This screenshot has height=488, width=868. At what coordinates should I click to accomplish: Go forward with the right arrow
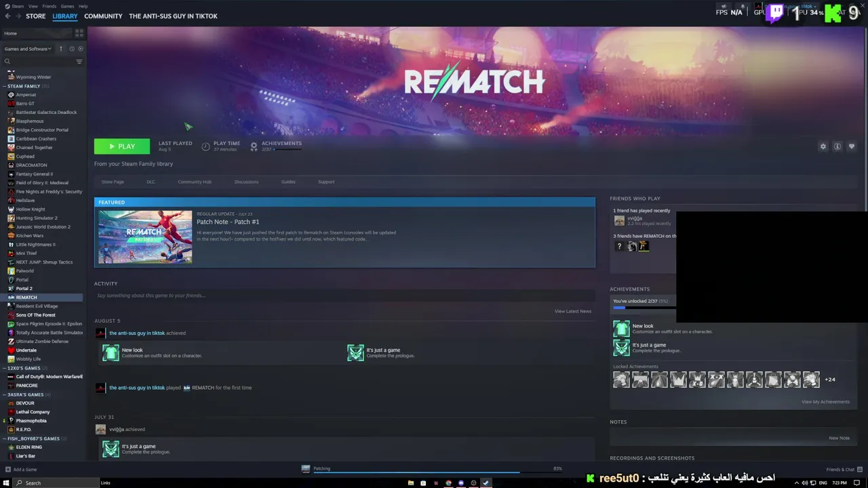[17, 16]
